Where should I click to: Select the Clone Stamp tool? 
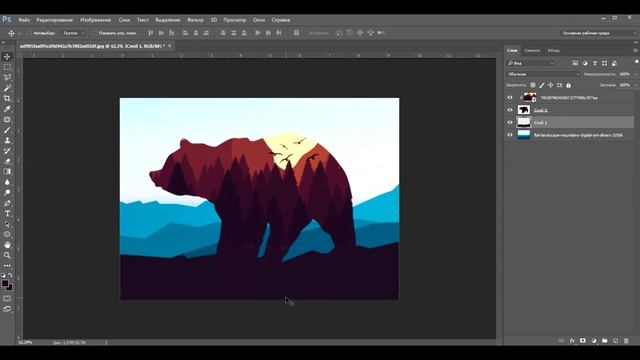[7, 140]
